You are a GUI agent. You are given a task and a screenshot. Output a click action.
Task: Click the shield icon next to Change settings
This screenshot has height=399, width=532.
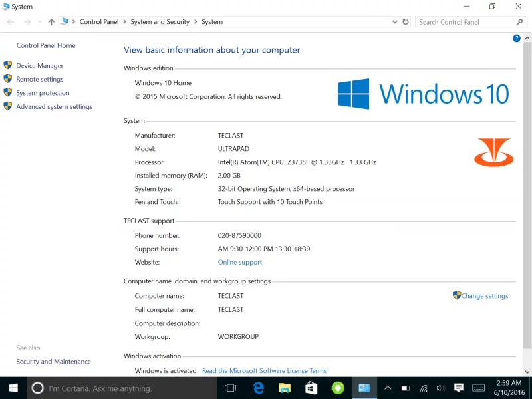coord(457,295)
